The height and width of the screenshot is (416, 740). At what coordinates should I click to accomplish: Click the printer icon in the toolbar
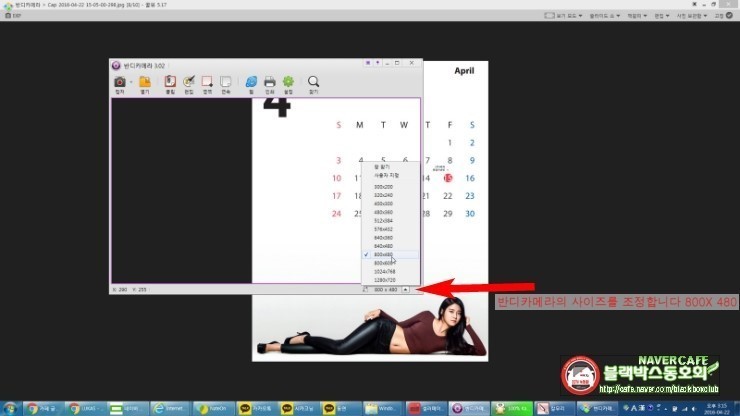(x=269, y=82)
